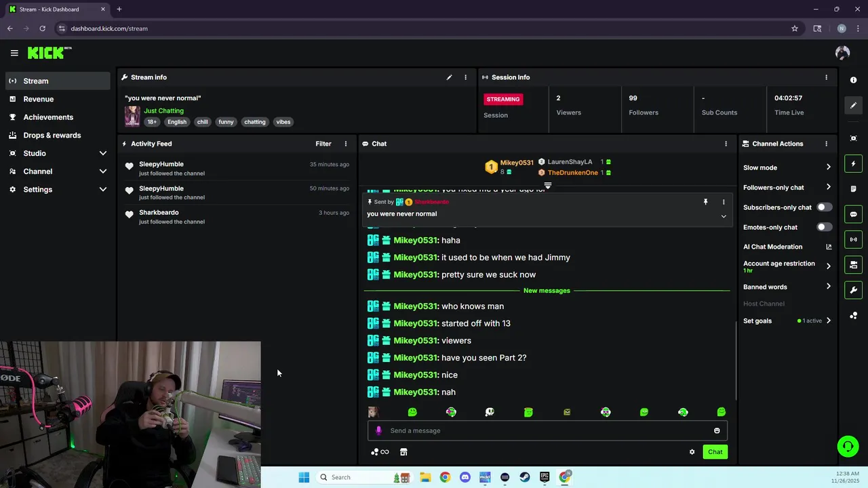Select the first green blob emote in the emote row
Image resolution: width=868 pixels, height=488 pixels.
tap(412, 412)
